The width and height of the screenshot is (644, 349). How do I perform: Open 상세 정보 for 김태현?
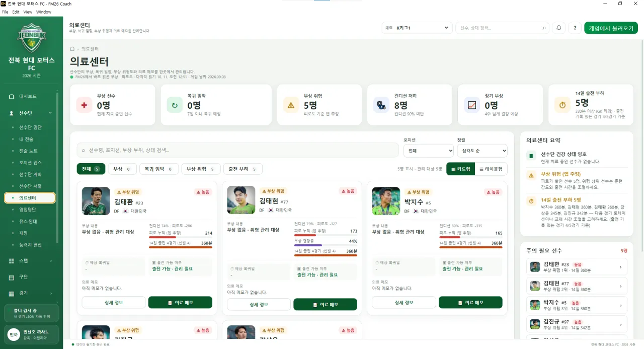pyautogui.click(x=259, y=305)
